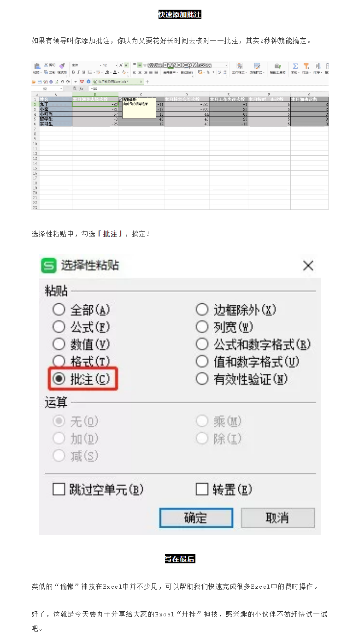Click the 取消 button

pyautogui.click(x=278, y=518)
